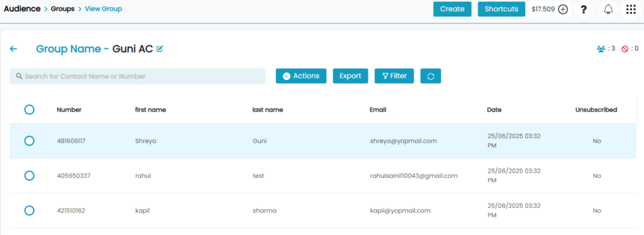Click email rahulsaini110043@gmail.com
Image resolution: width=644 pixels, height=235 pixels.
tap(414, 175)
